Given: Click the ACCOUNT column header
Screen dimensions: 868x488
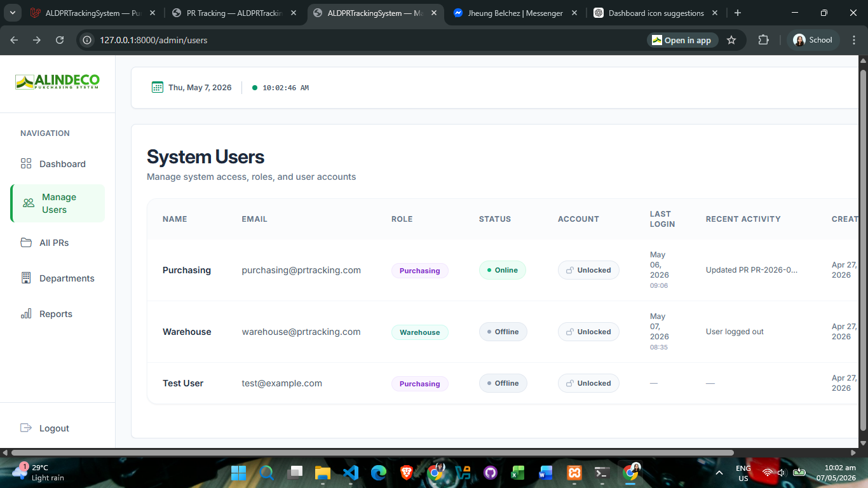Looking at the screenshot, I should pyautogui.click(x=578, y=219).
